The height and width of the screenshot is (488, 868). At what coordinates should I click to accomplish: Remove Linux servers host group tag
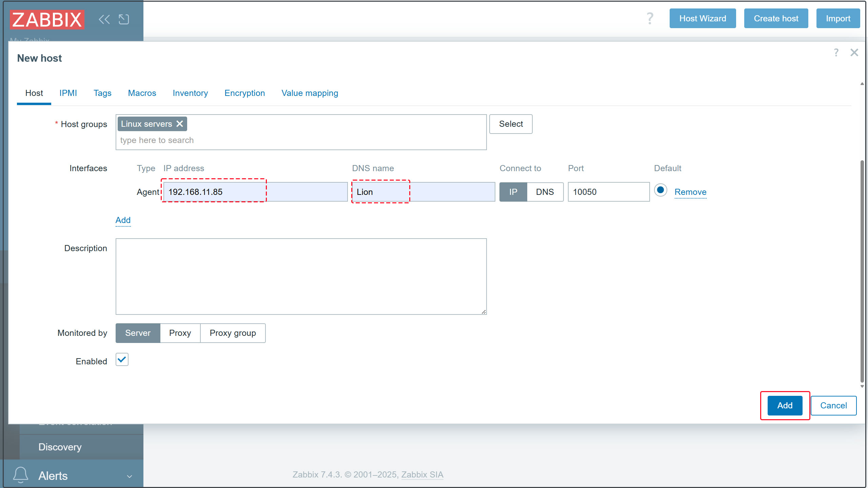[x=180, y=124]
